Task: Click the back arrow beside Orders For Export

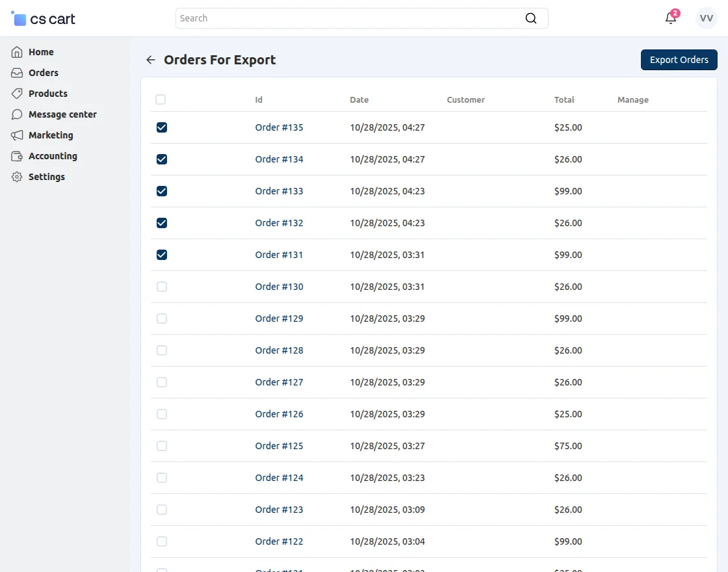Action: click(x=150, y=59)
